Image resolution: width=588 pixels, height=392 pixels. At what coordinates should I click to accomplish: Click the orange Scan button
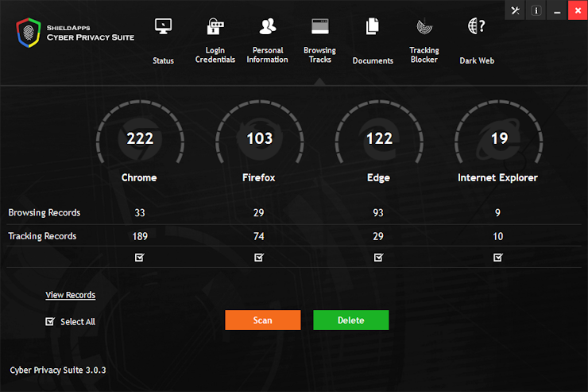coord(263,320)
